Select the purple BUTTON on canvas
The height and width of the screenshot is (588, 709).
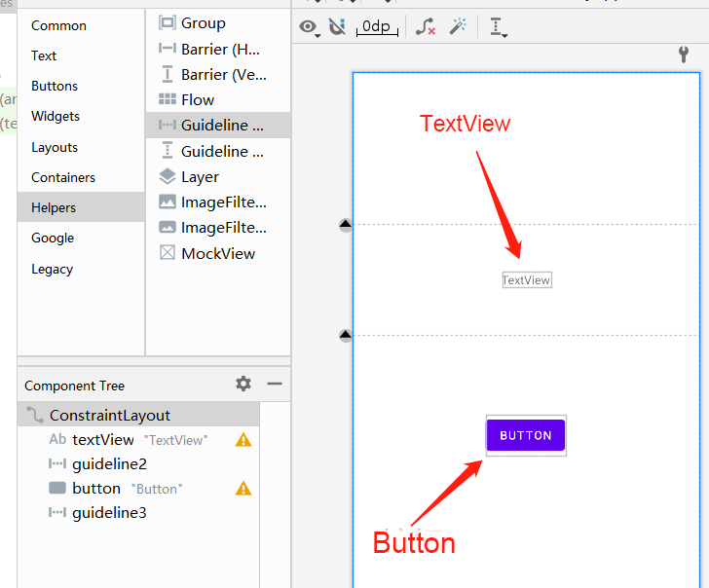coord(526,435)
